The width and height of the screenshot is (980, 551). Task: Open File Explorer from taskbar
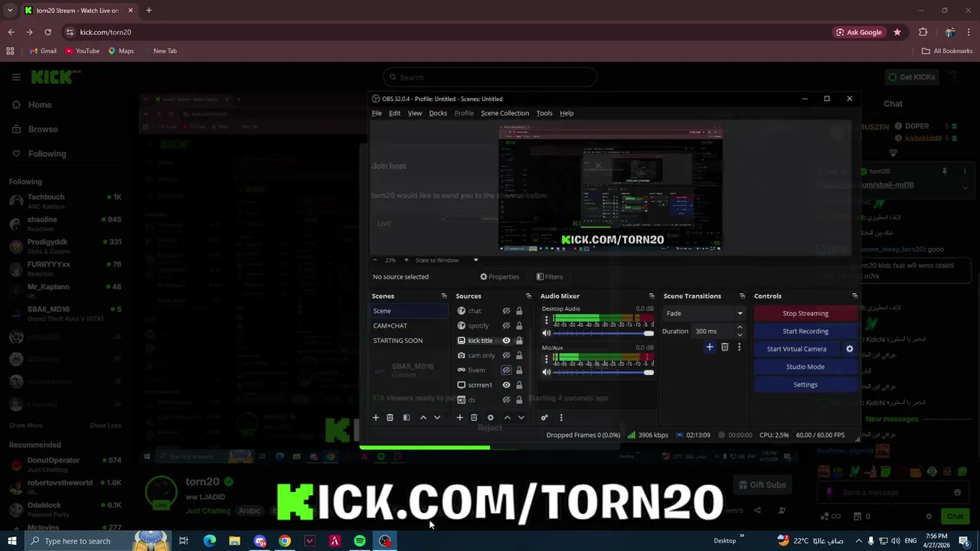[x=234, y=541]
